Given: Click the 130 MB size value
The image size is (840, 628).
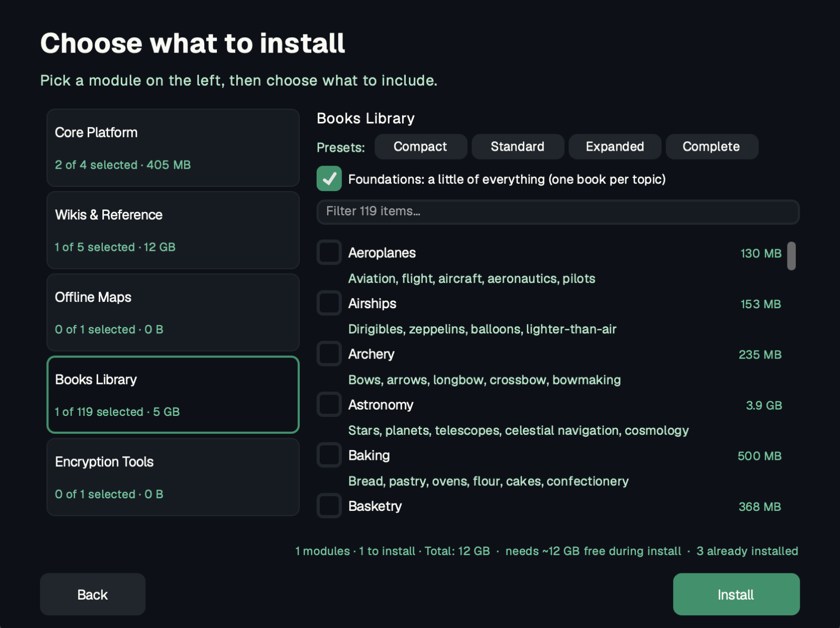Looking at the screenshot, I should point(761,254).
